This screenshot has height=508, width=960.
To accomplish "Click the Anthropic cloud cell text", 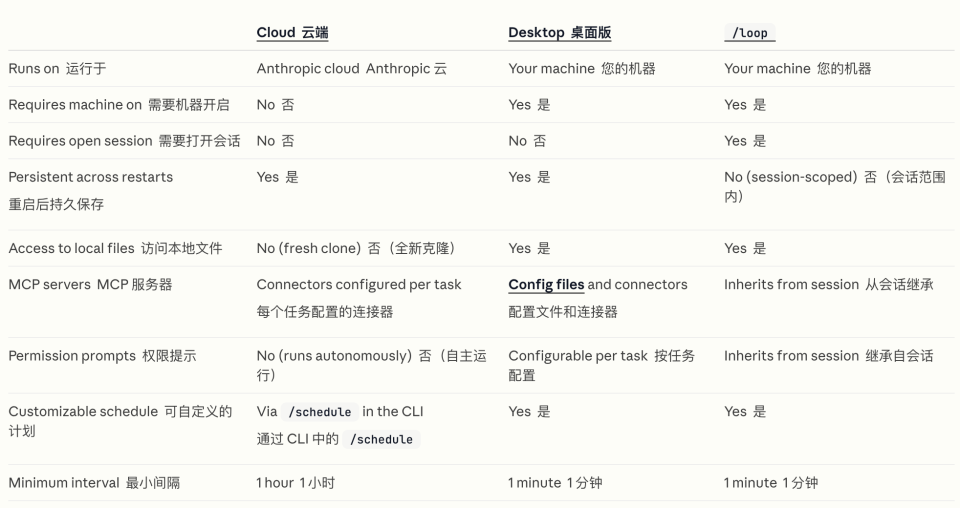I will coord(351,69).
